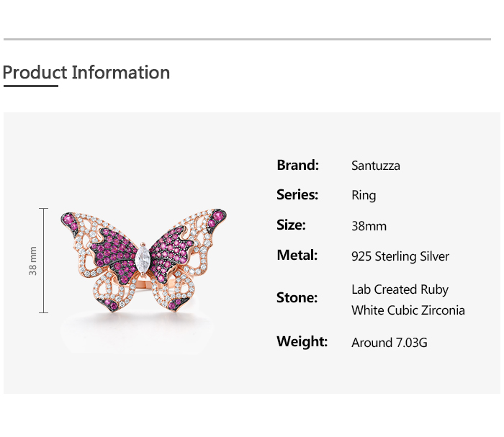The width and height of the screenshot is (504, 437).
Task: Click the Ring series value
Action: pos(364,195)
